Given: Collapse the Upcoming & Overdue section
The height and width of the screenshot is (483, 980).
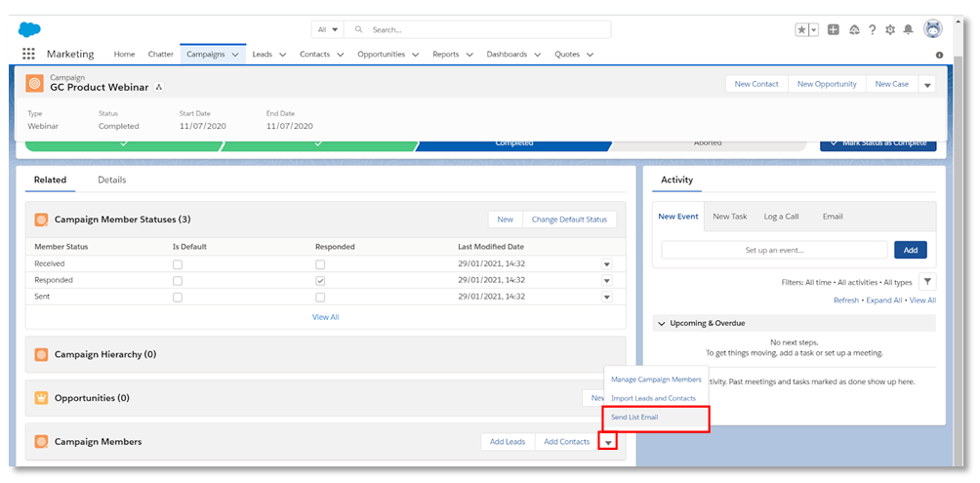Looking at the screenshot, I should click(x=662, y=323).
